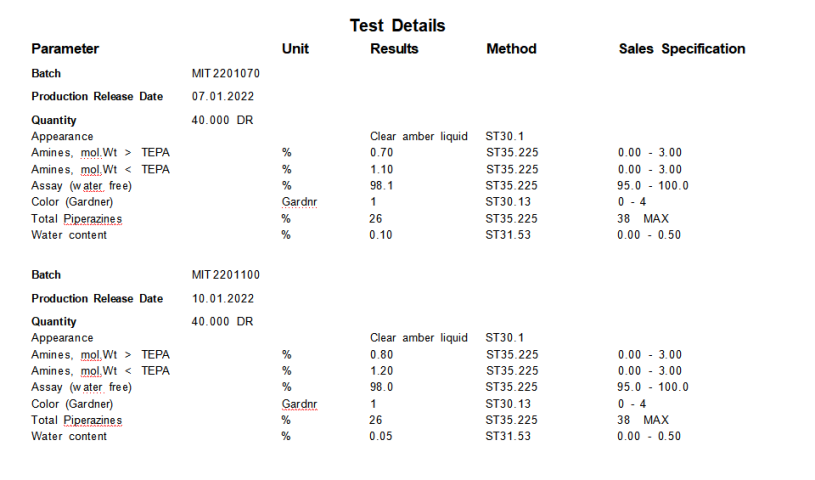Click production release date 07.01.2022

pos(222,97)
